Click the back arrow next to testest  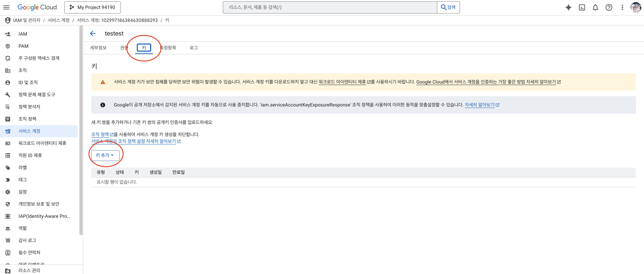point(93,34)
